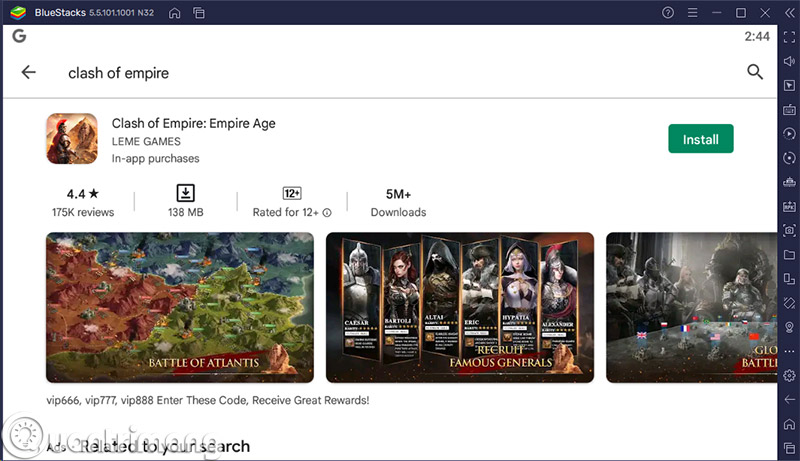Click the cursor lock icon in sidebar
Viewport: 800px width, 461px height.
pos(789,85)
